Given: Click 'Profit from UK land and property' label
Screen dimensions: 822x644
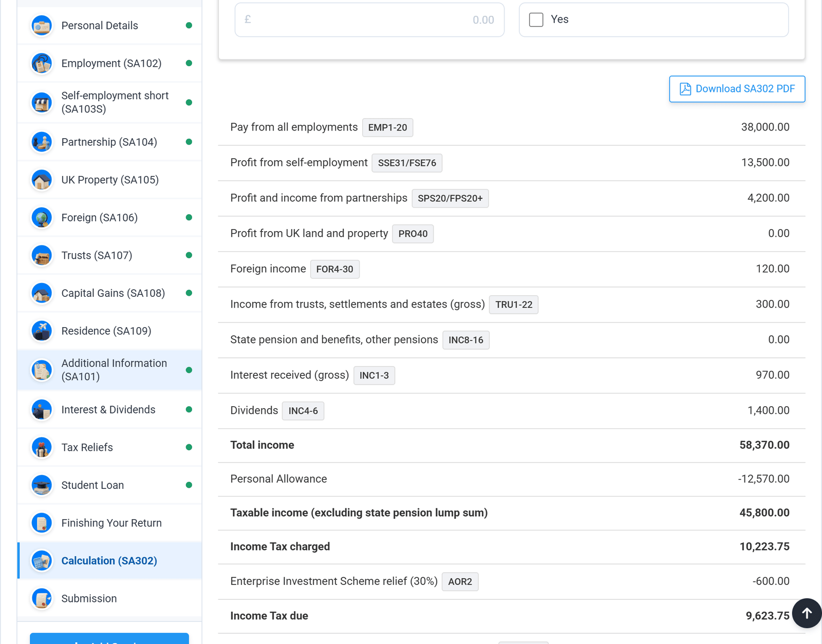Looking at the screenshot, I should [309, 234].
